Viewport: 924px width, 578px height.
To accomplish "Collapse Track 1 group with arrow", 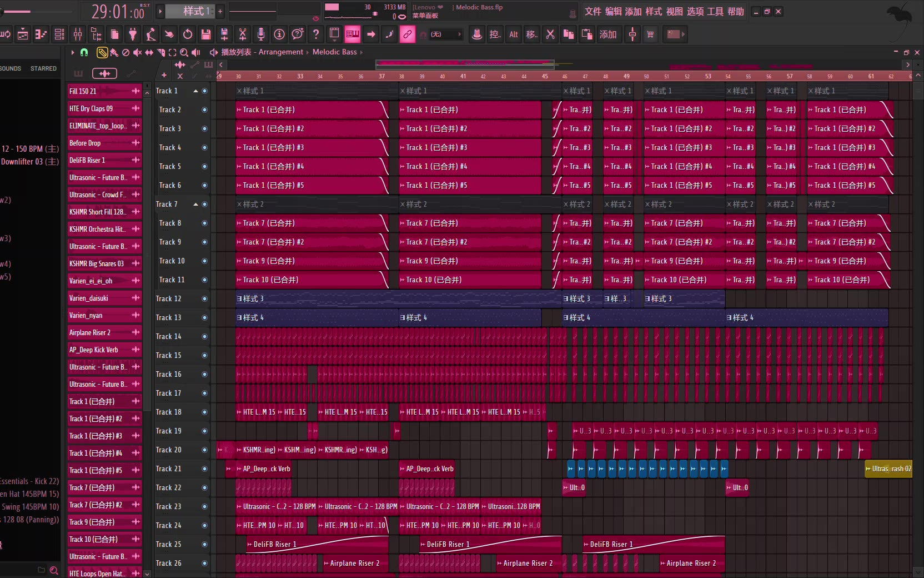I will click(x=195, y=91).
